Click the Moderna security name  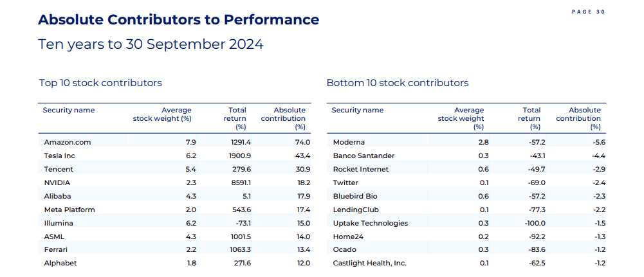point(349,142)
